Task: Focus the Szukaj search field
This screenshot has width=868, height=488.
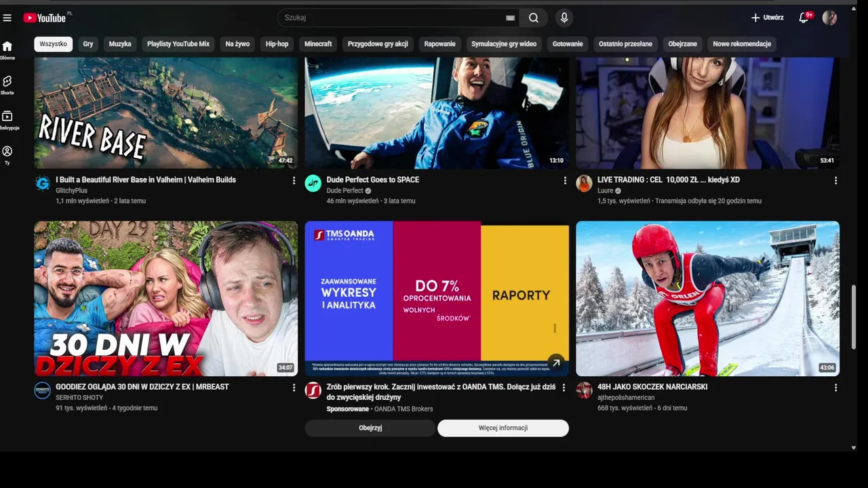Action: (399, 18)
